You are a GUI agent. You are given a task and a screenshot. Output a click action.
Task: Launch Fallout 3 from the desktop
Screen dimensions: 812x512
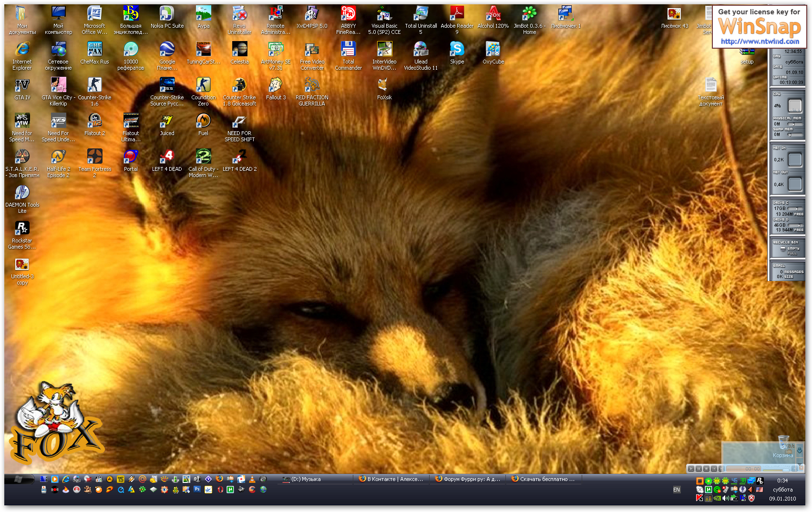pos(276,86)
